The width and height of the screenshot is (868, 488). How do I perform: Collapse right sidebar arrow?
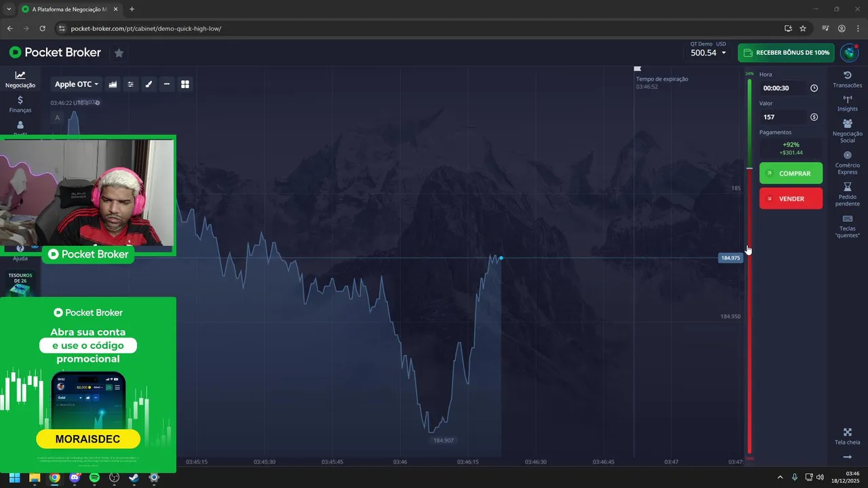pos(847,457)
